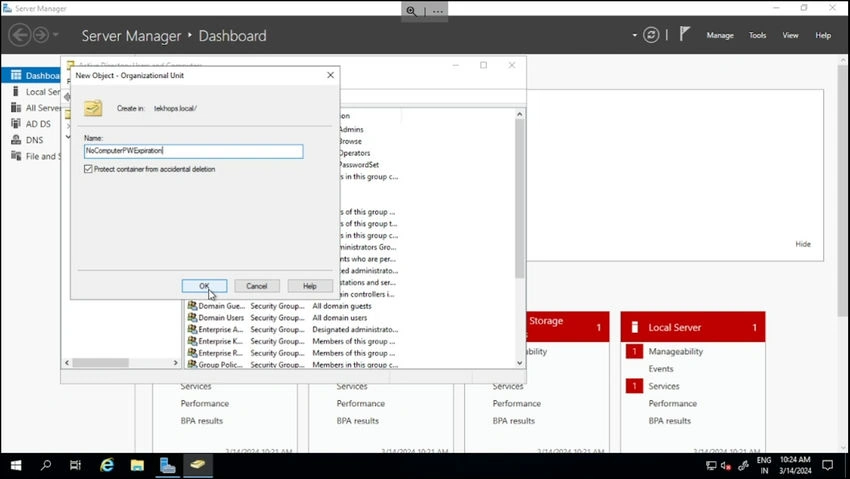Switch to Server Manager taskbar button
850x479 pixels.
(168, 465)
